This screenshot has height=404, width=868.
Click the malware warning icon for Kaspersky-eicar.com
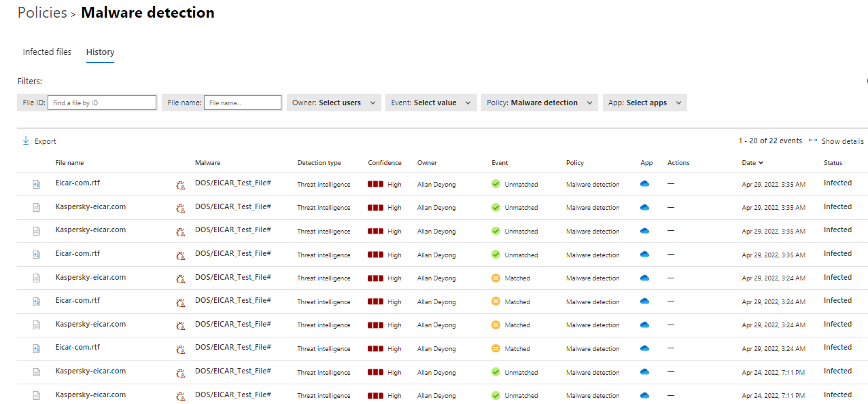pyautogui.click(x=179, y=208)
